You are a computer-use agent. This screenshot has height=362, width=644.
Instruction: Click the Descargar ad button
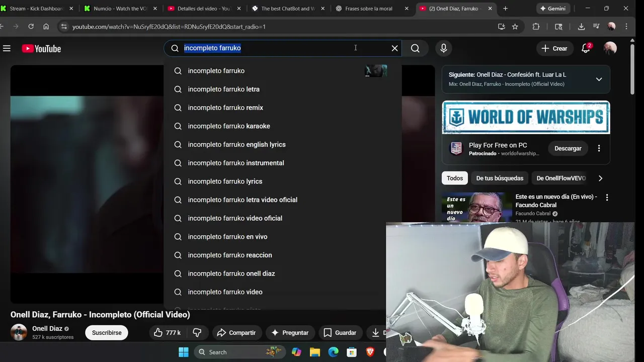click(x=568, y=148)
